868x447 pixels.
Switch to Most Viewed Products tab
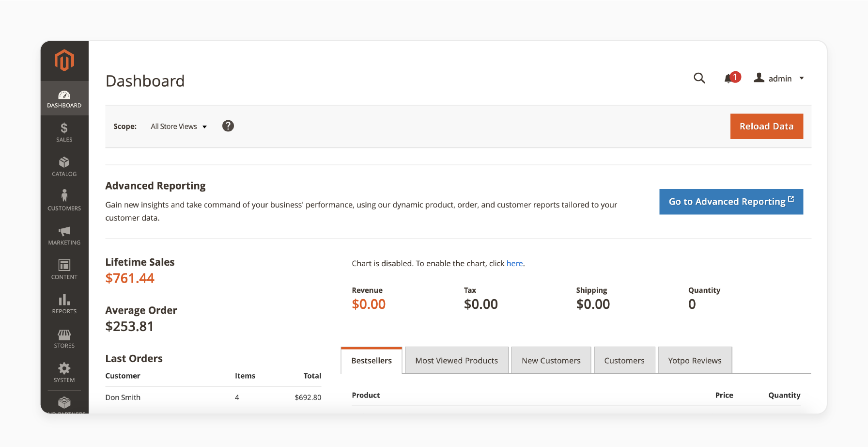coord(457,360)
